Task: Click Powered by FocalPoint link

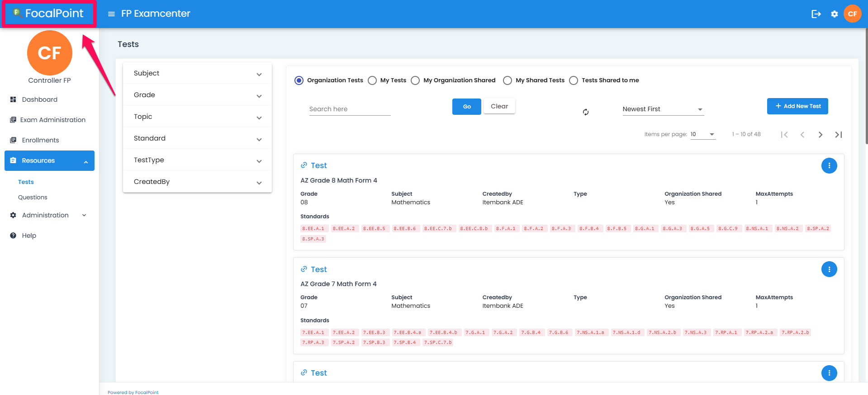Action: coord(133,392)
